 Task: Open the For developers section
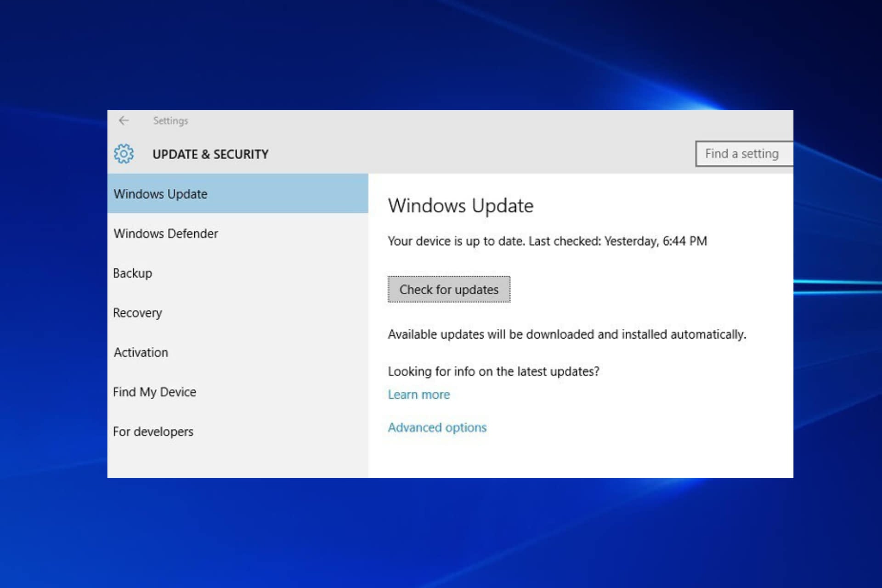153,431
